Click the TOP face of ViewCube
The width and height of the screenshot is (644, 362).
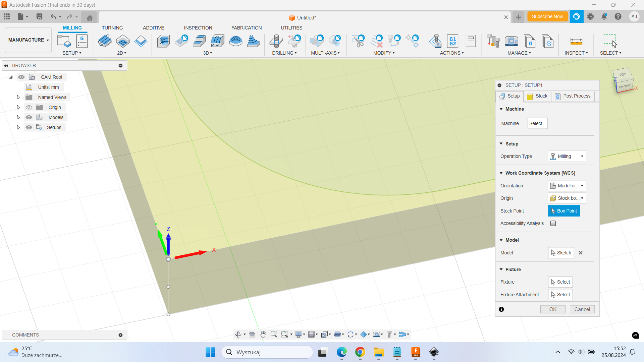pos(623,74)
